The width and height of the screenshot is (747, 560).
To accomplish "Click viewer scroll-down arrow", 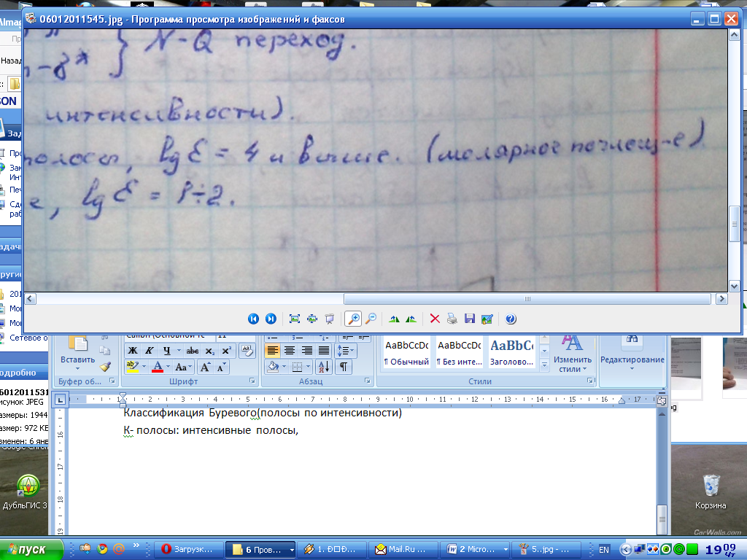I will [x=734, y=286].
